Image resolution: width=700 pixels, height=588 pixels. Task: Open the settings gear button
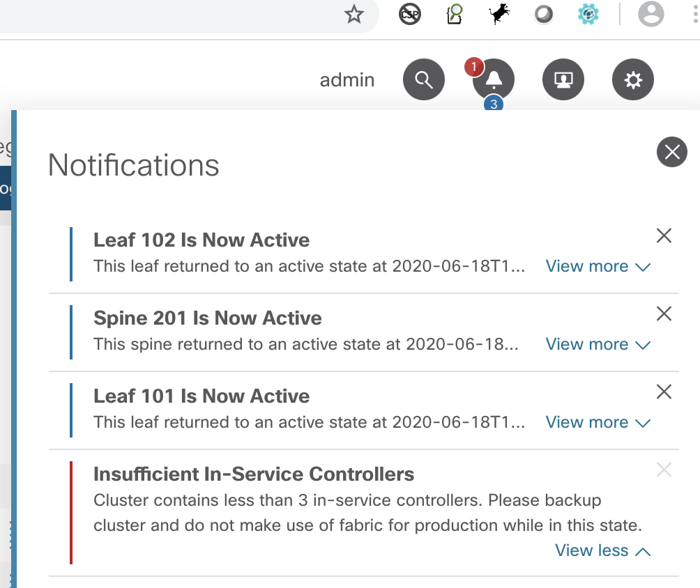(633, 79)
